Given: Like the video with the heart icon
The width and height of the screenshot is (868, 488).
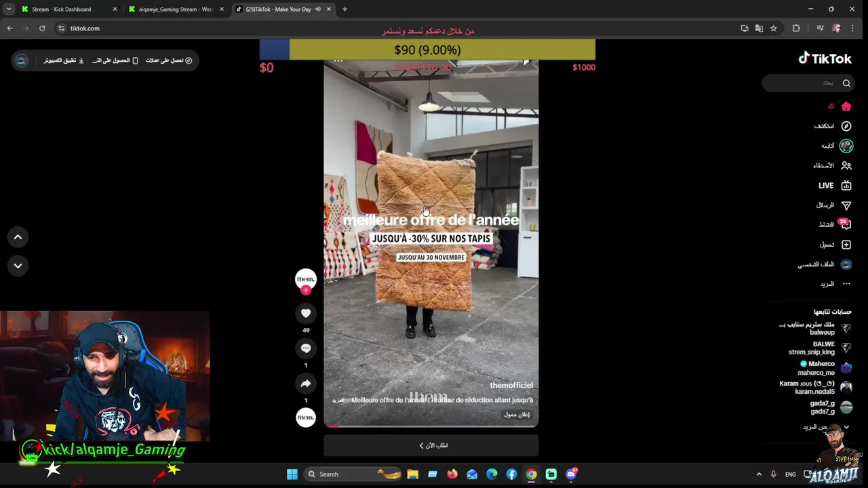Looking at the screenshot, I should coord(306,313).
